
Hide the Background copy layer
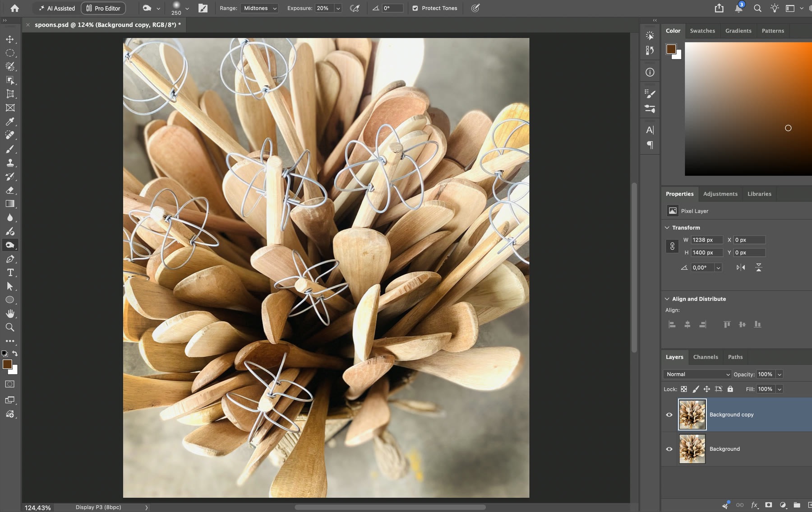[669, 415]
